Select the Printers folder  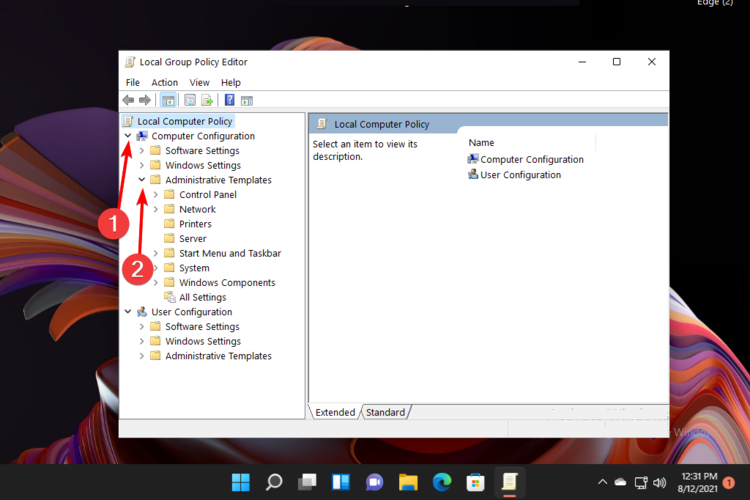(195, 224)
